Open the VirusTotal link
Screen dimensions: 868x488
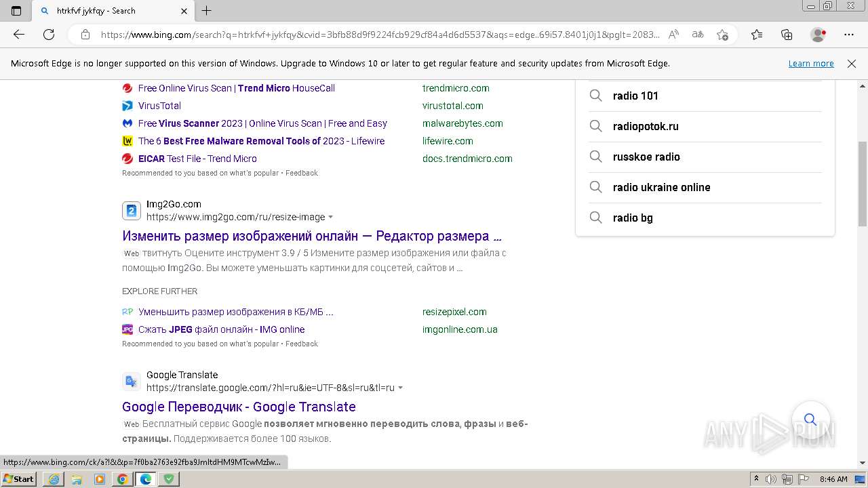coord(159,106)
